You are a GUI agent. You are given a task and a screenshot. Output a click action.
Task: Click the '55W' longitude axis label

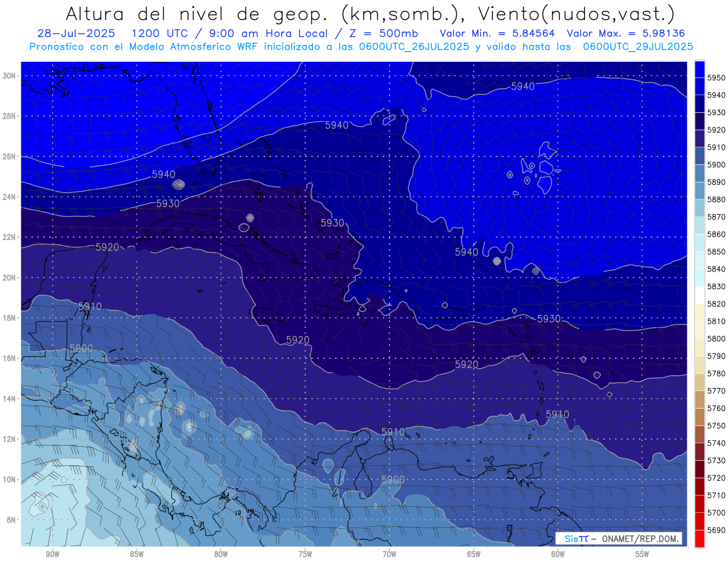click(x=642, y=554)
